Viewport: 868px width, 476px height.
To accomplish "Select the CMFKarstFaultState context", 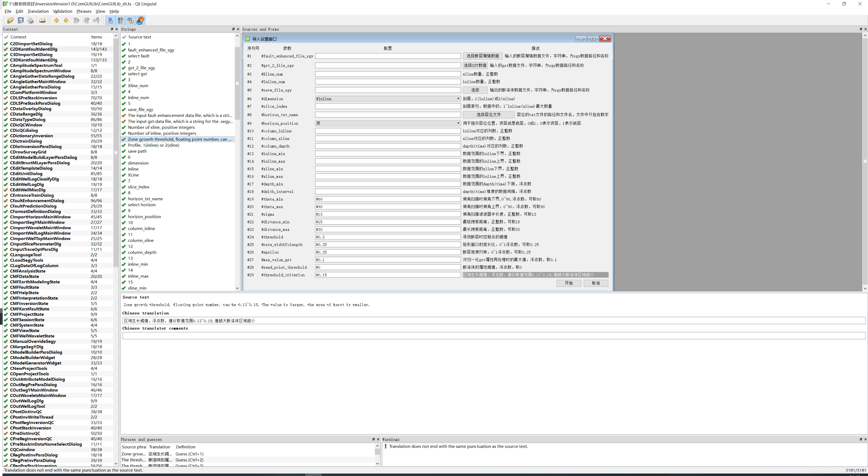I will tap(30, 309).
